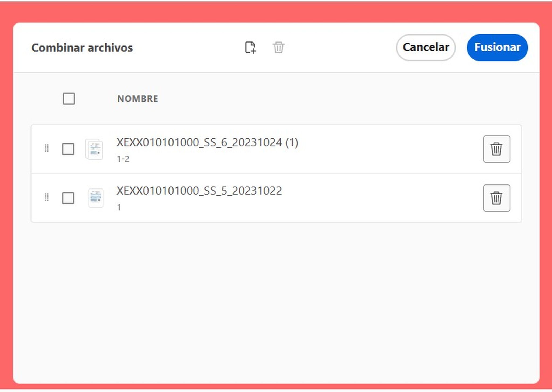This screenshot has width=552, height=392.
Task: Click the add files icon
Action: coord(250,48)
